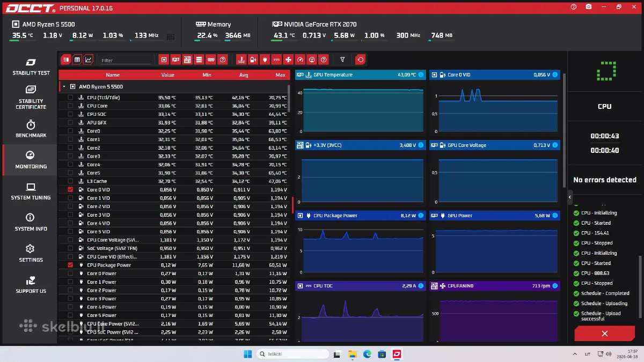Open the Stability Certificate section
Viewport: 644px width, 362px height.
(31, 97)
